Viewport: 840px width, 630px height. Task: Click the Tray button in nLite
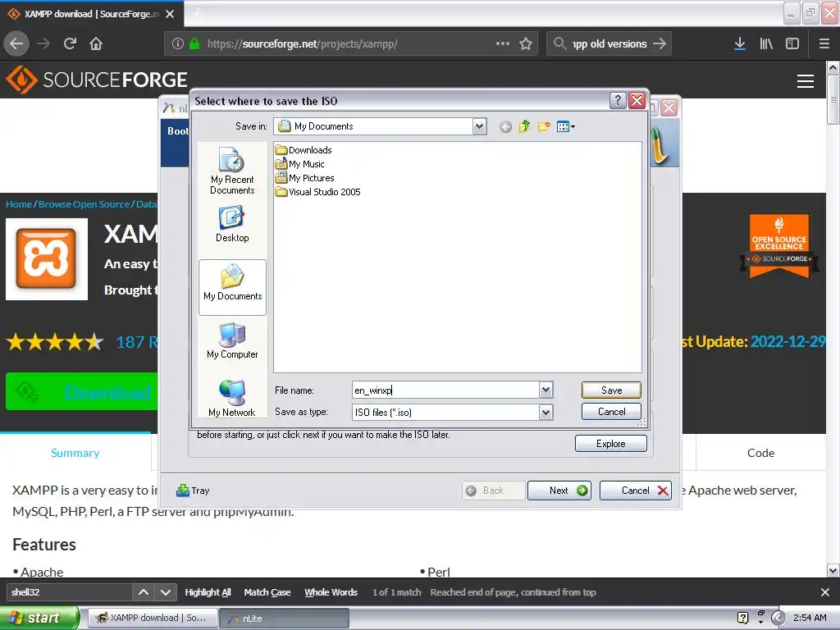(193, 491)
